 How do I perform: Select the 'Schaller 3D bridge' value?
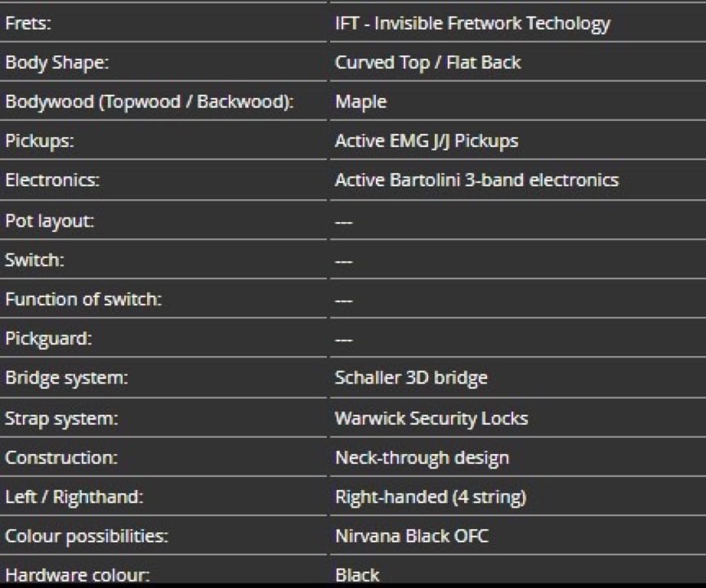coord(411,378)
